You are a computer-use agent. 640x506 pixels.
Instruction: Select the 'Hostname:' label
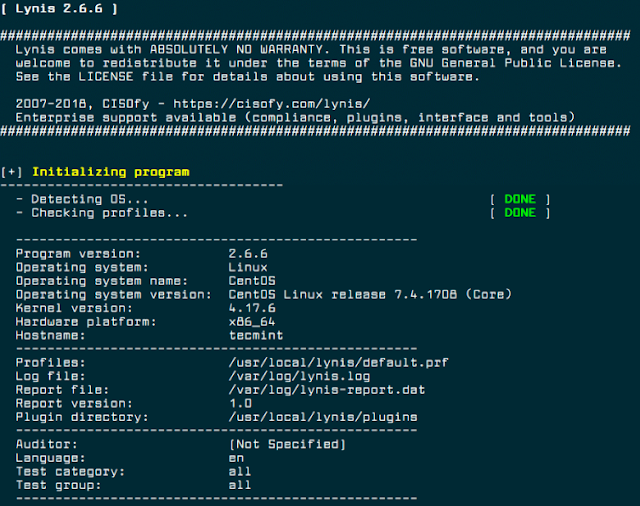[50, 335]
